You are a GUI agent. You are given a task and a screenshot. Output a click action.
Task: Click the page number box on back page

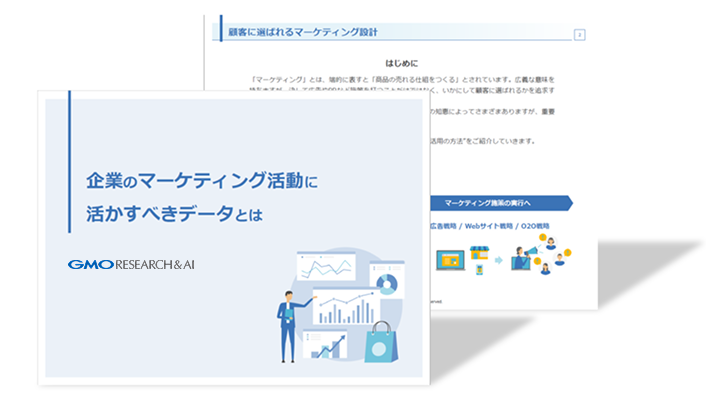tap(579, 35)
